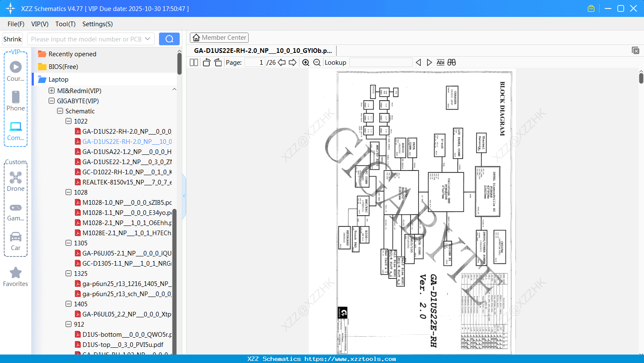The image size is (644, 363).
Task: Open the Drone category
Action: click(16, 181)
